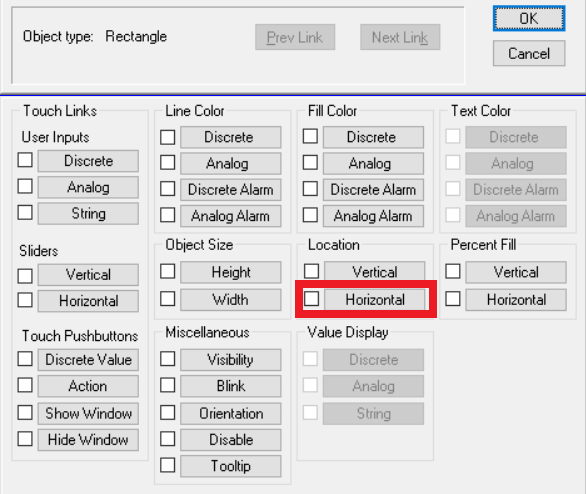Tick the User Inputs Discrete checkbox

25,160
